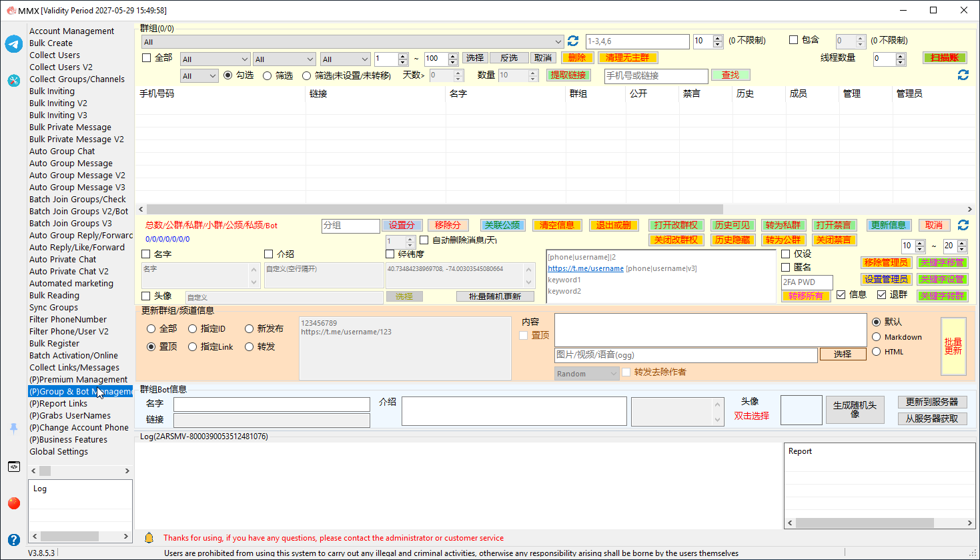Open Global Settings in the sidebar
The image size is (980, 560).
(59, 452)
